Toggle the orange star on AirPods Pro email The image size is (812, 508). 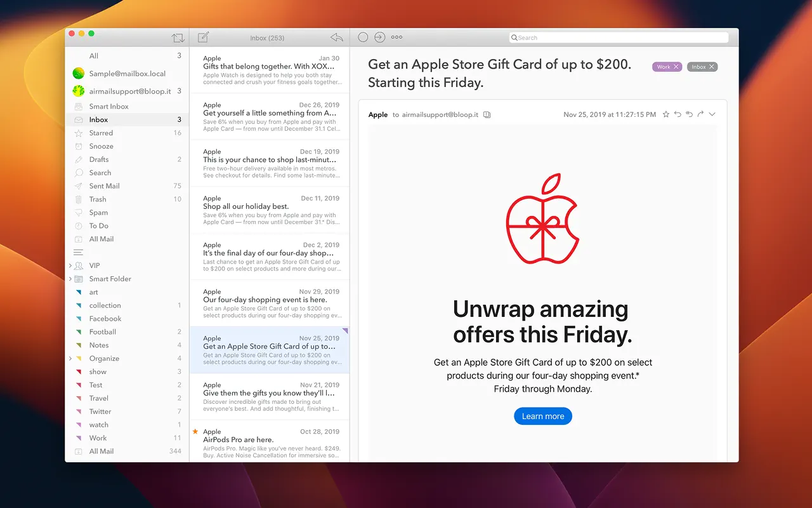(x=195, y=431)
